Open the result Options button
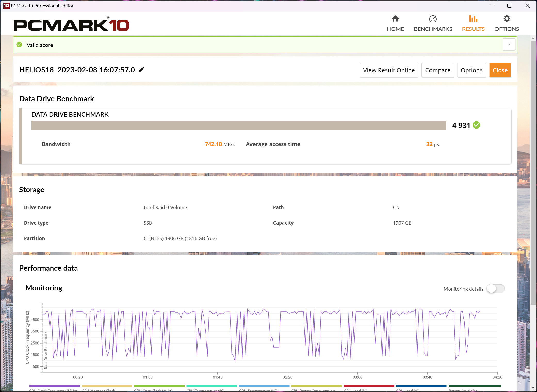Viewport: 537px width, 392px height. [x=471, y=70]
